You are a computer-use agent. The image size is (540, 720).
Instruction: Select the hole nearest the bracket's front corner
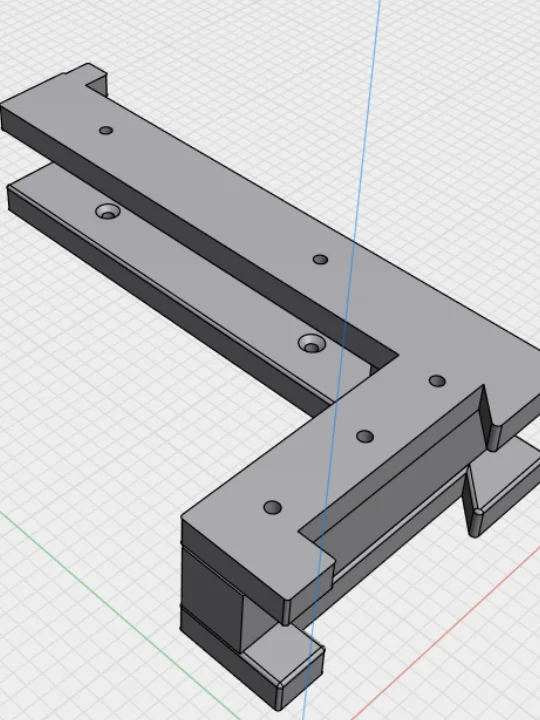click(x=273, y=507)
